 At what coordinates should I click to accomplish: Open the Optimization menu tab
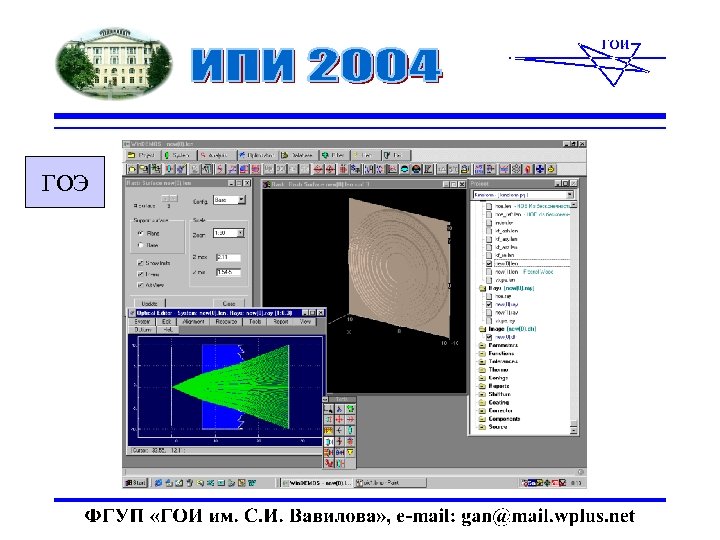tap(258, 155)
